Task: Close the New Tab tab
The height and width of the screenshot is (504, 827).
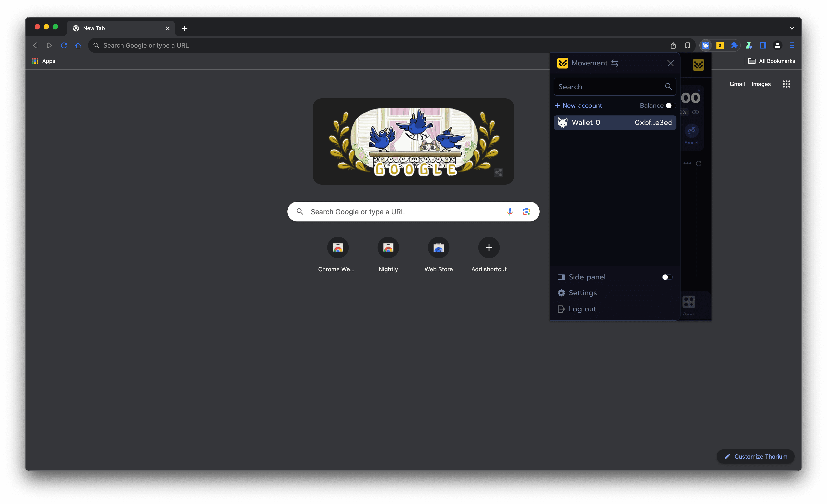Action: coord(167,28)
